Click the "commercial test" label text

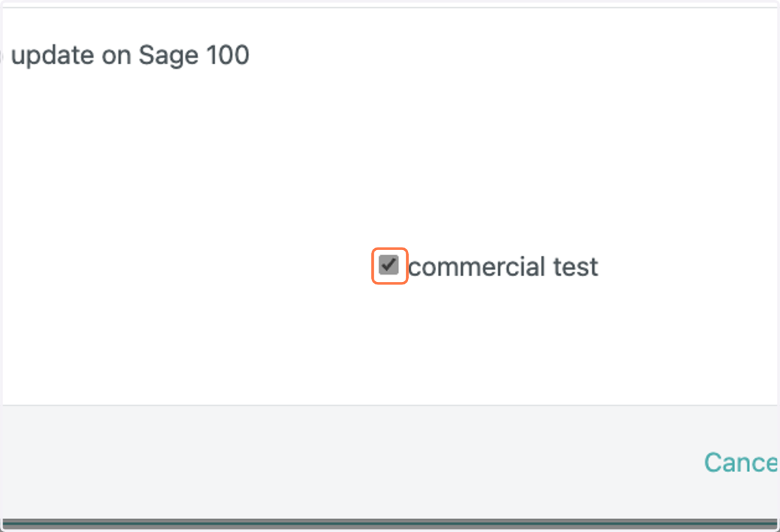click(x=503, y=267)
